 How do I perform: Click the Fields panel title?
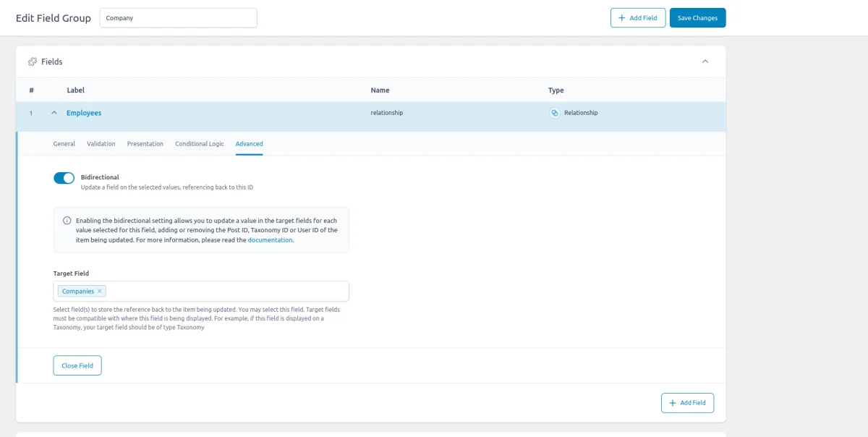coord(52,61)
